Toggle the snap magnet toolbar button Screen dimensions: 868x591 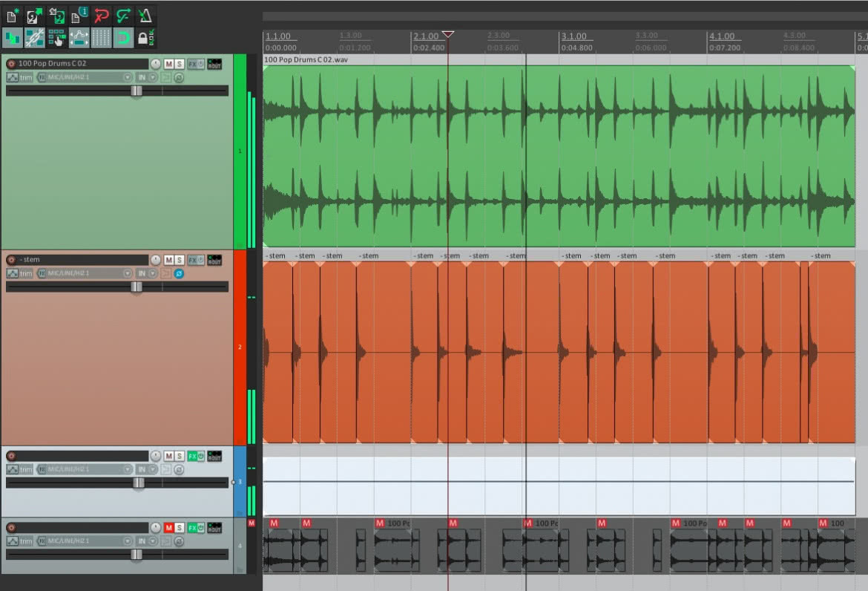pyautogui.click(x=123, y=38)
